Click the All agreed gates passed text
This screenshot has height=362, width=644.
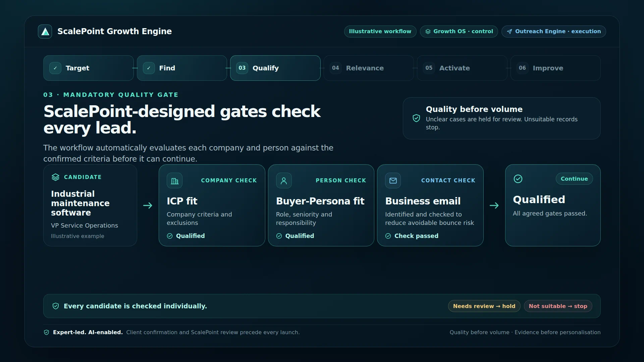[x=550, y=214]
